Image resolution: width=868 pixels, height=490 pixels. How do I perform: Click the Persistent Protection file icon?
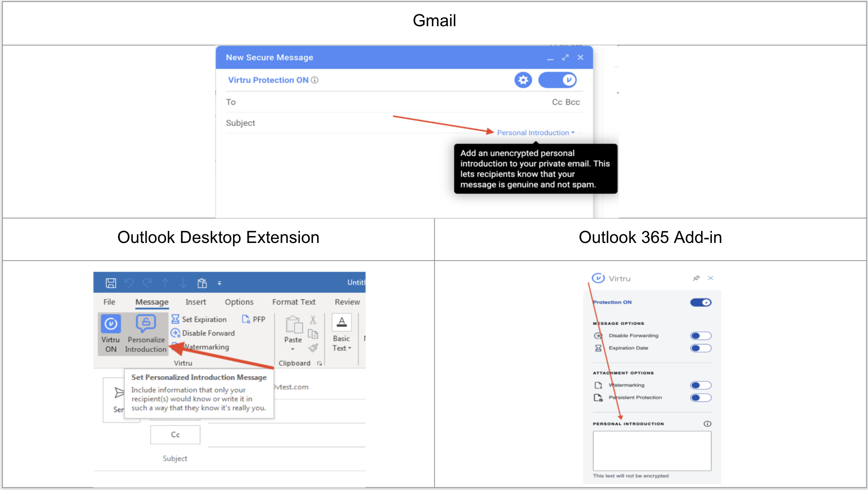click(598, 398)
